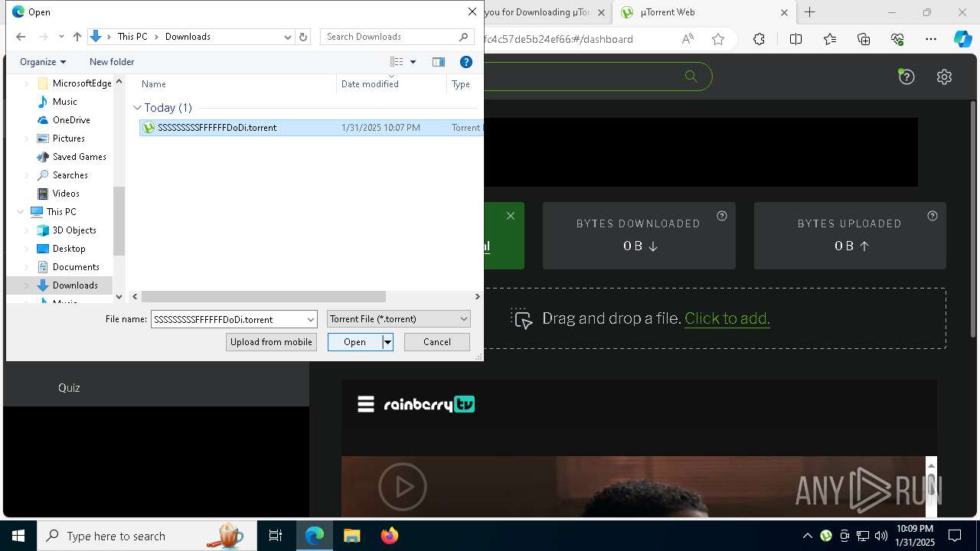The image size is (980, 551).
Task: Play the rainberry tv video
Action: [403, 487]
